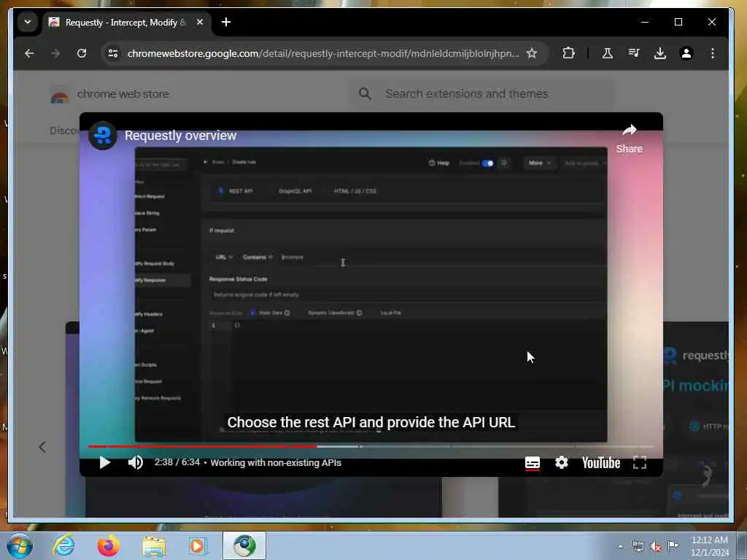Open the 'Requestly overview' video title link

tap(181, 136)
